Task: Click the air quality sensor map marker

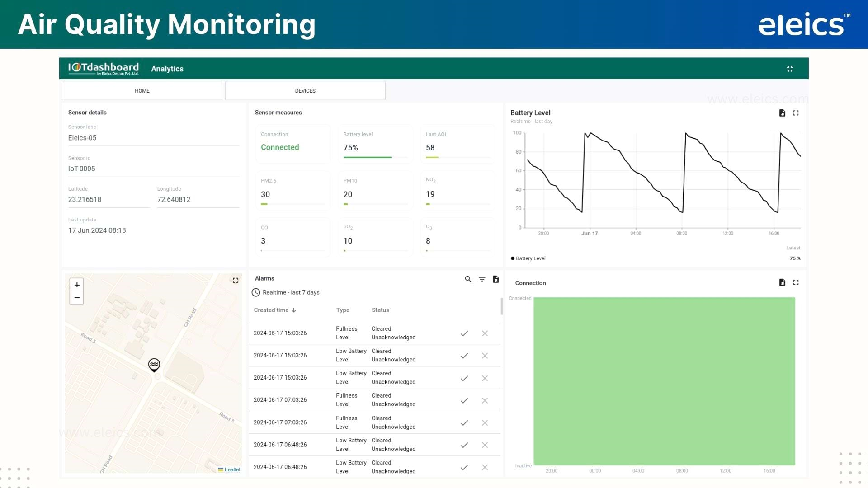Action: point(154,365)
